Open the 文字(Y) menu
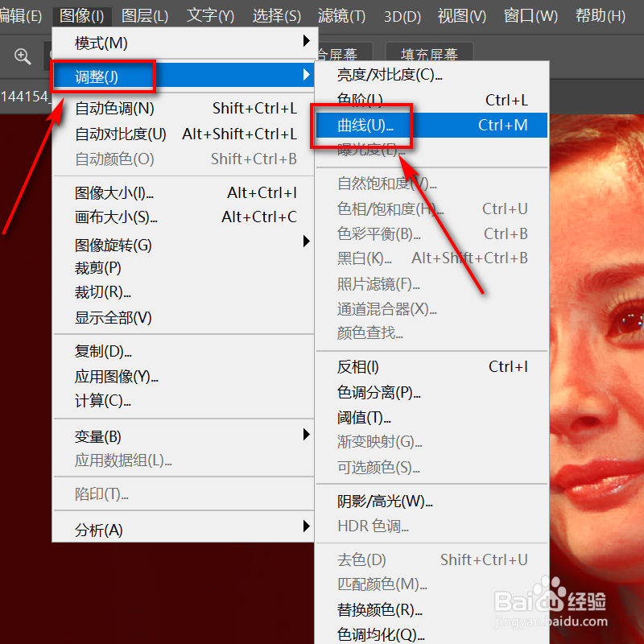Screen dimensions: 644x644 (x=210, y=16)
